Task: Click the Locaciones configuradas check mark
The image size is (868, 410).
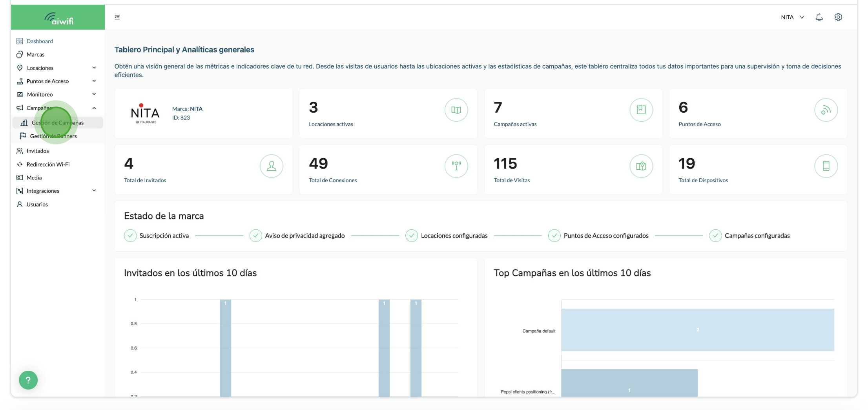Action: point(412,236)
